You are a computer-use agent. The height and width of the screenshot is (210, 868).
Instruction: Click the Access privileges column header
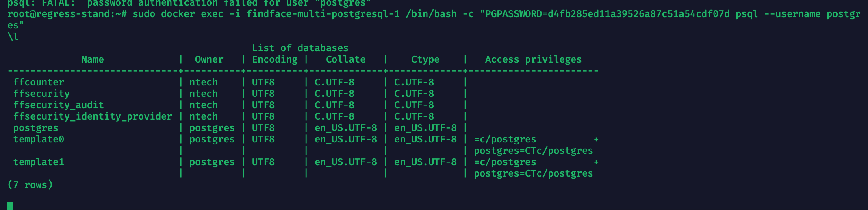pos(533,59)
